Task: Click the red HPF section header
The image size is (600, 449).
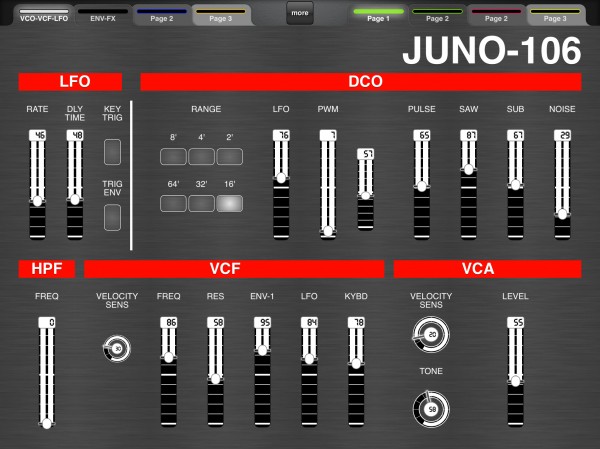Action: click(47, 269)
